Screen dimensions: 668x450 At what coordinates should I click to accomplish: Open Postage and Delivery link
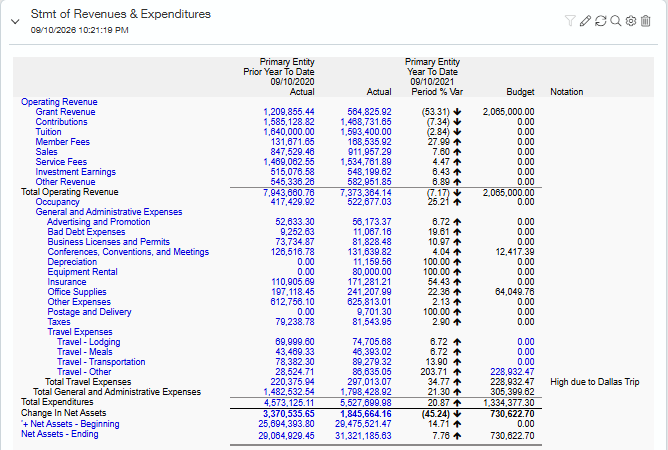coord(89,312)
